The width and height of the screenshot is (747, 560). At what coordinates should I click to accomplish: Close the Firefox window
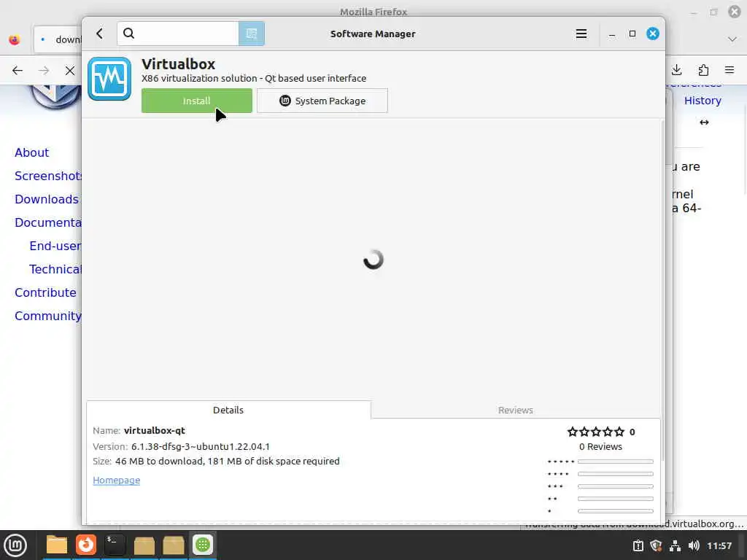(735, 12)
